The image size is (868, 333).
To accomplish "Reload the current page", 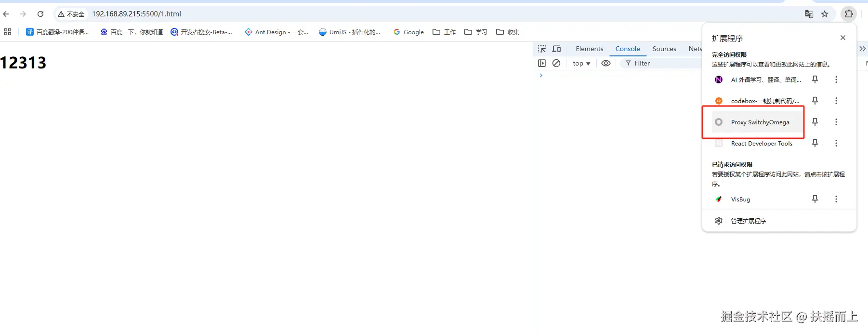I will (40, 14).
